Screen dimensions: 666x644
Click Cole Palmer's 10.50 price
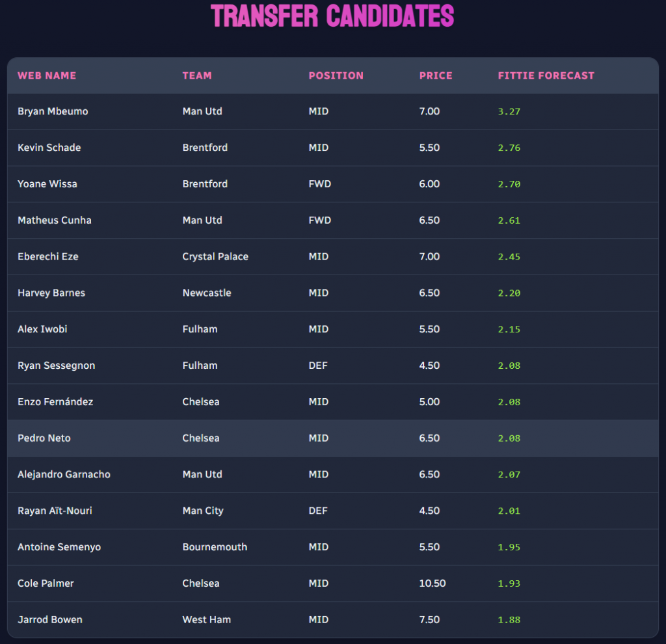433,584
